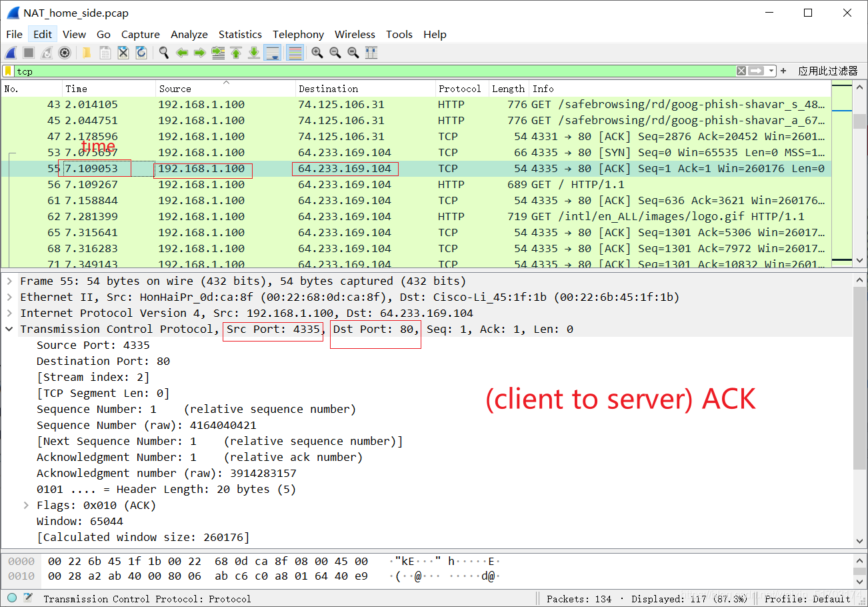Viewport: 868px width, 607px height.
Task: Open the Analyze menu
Action: (x=189, y=34)
